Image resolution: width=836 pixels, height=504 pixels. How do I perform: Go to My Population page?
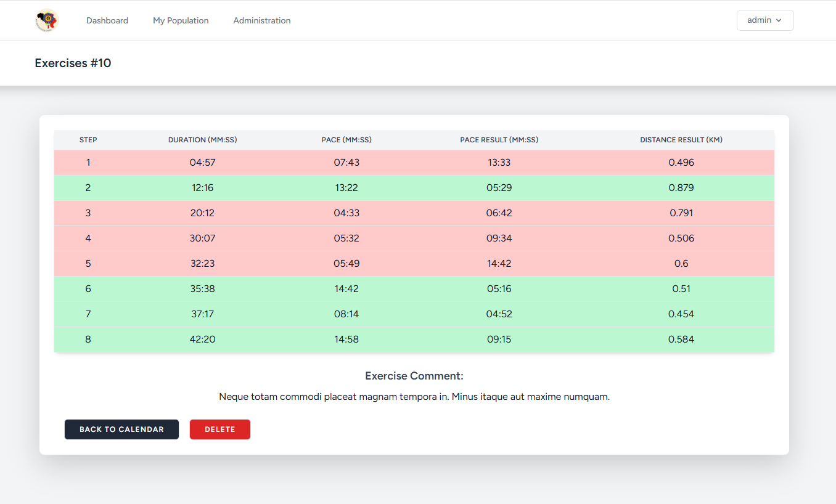[181, 20]
